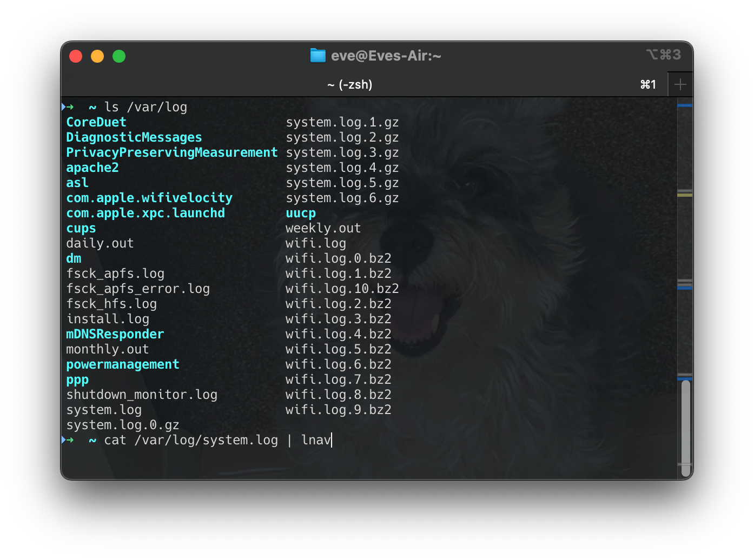Click the "wifi.log.10.bz2" entry
This screenshot has height=560, width=754.
coord(342,289)
